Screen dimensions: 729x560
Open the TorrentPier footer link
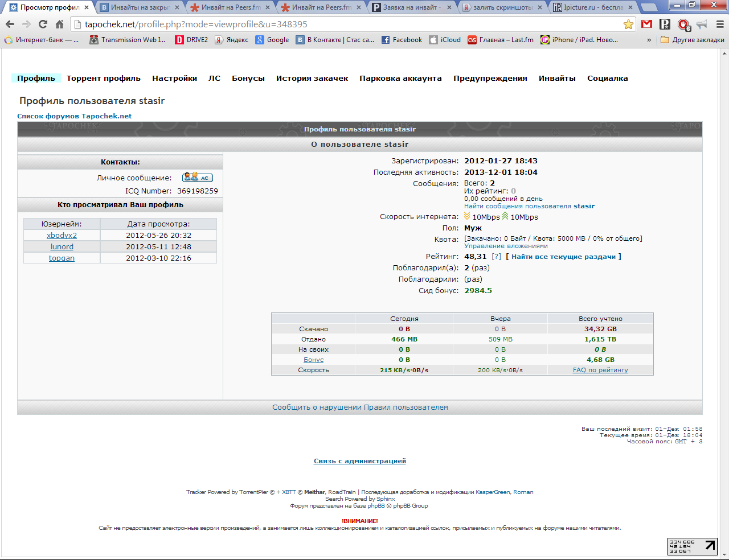(x=253, y=492)
